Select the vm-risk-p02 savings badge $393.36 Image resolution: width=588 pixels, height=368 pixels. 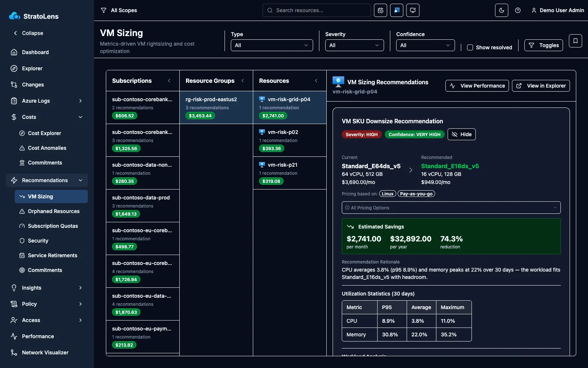pyautogui.click(x=272, y=149)
